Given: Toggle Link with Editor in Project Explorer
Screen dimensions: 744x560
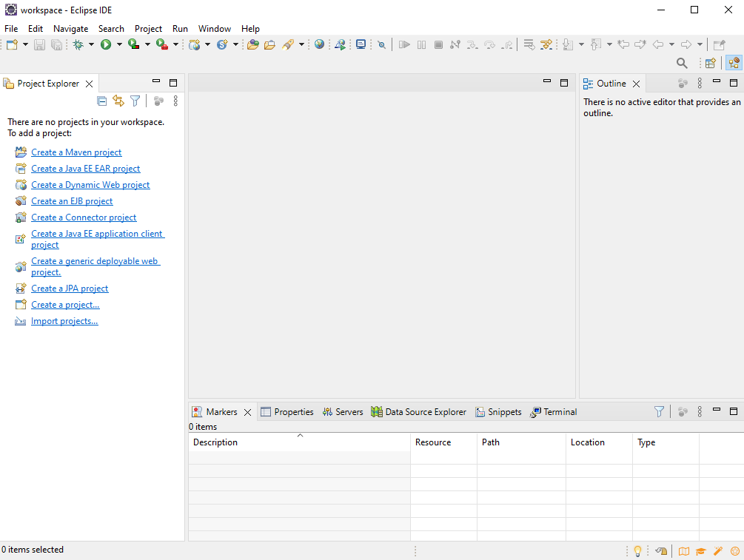Looking at the screenshot, I should [x=118, y=101].
